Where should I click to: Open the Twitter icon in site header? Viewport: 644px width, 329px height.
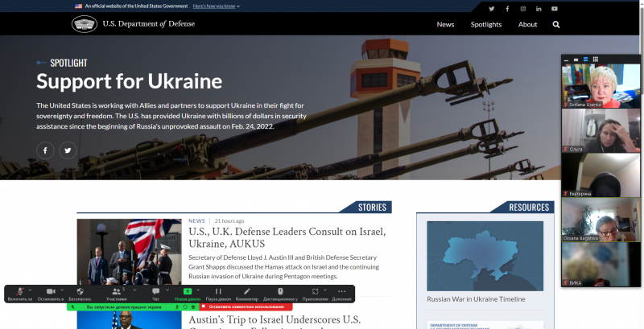(x=492, y=9)
